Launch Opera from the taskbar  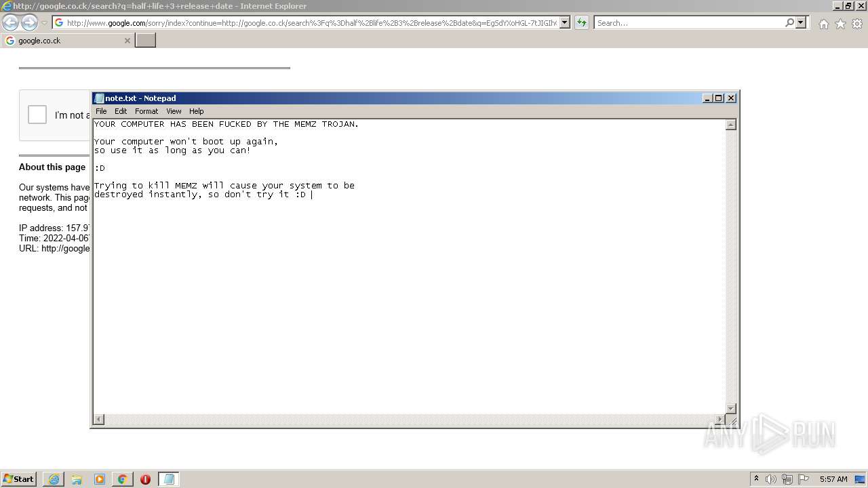click(x=146, y=479)
